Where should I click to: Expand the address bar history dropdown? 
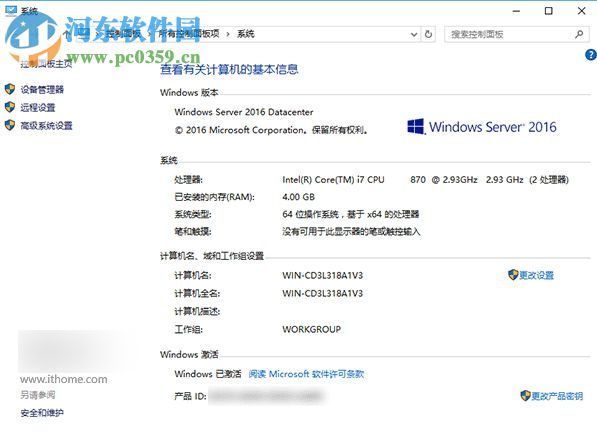tap(414, 34)
